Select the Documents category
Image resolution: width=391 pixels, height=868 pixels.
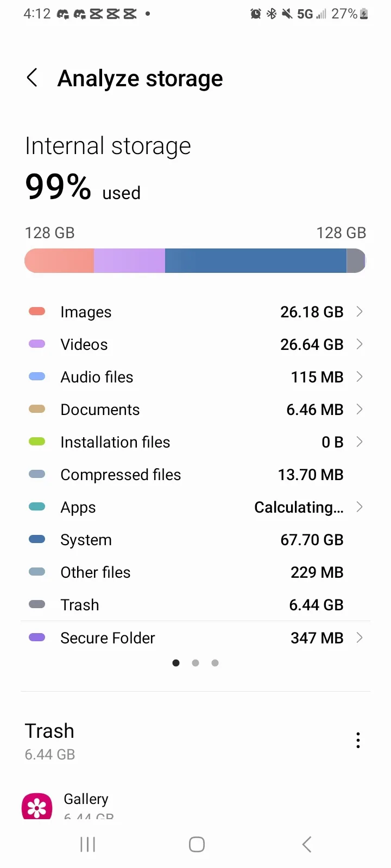[100, 410]
